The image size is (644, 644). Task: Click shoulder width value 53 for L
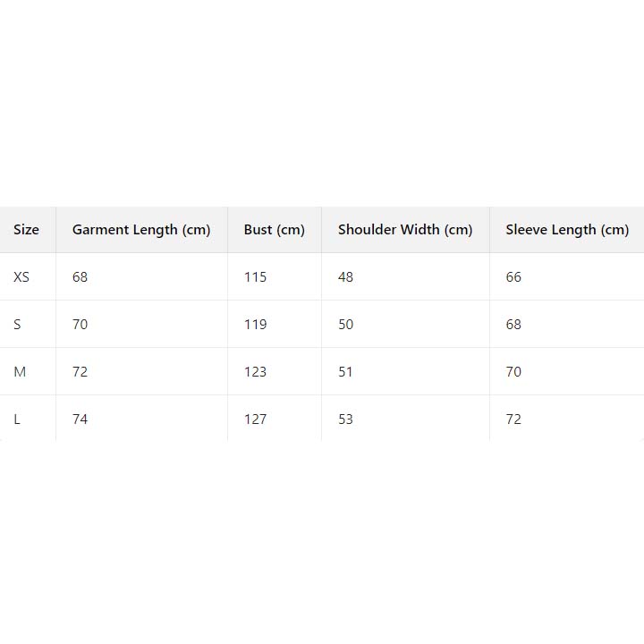click(x=345, y=419)
